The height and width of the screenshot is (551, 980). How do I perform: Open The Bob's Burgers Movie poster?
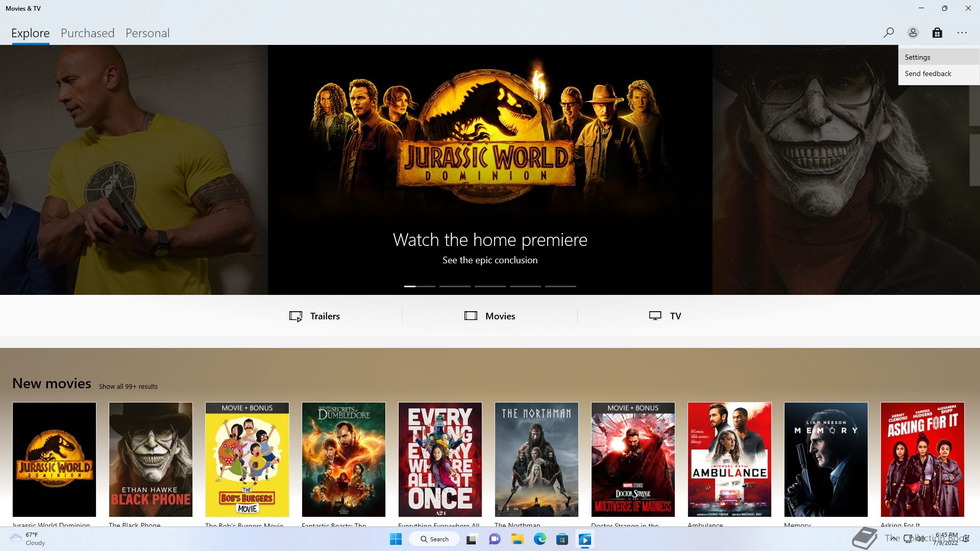point(247,459)
